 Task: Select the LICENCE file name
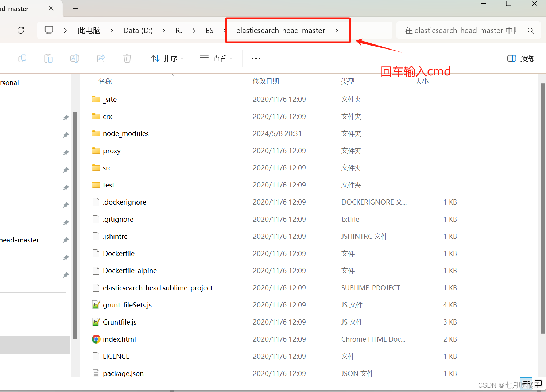coord(116,356)
